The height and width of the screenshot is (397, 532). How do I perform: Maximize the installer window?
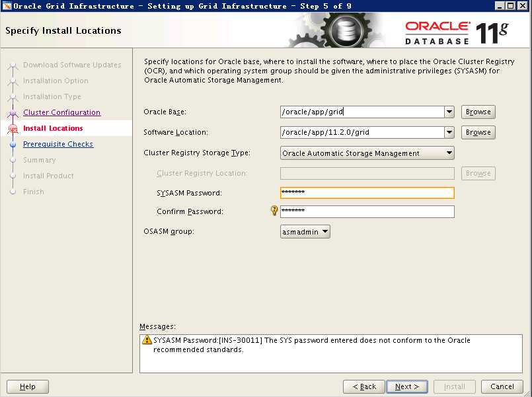[511, 6]
